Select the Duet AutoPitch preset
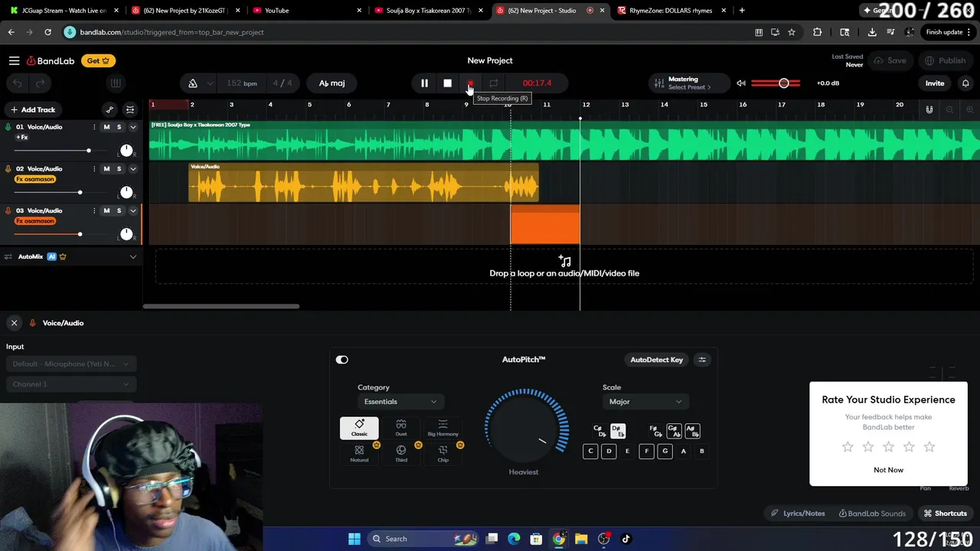The image size is (980, 551). point(401,428)
